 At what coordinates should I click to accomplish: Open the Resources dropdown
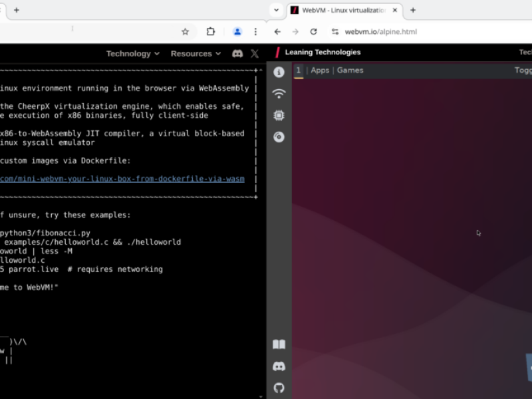(196, 53)
